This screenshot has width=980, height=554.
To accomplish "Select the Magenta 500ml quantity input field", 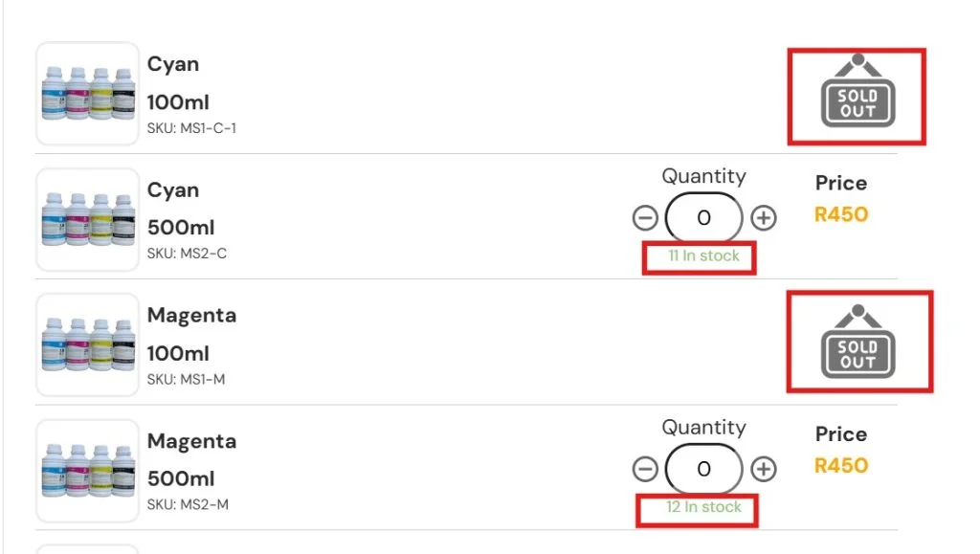I will tap(703, 469).
